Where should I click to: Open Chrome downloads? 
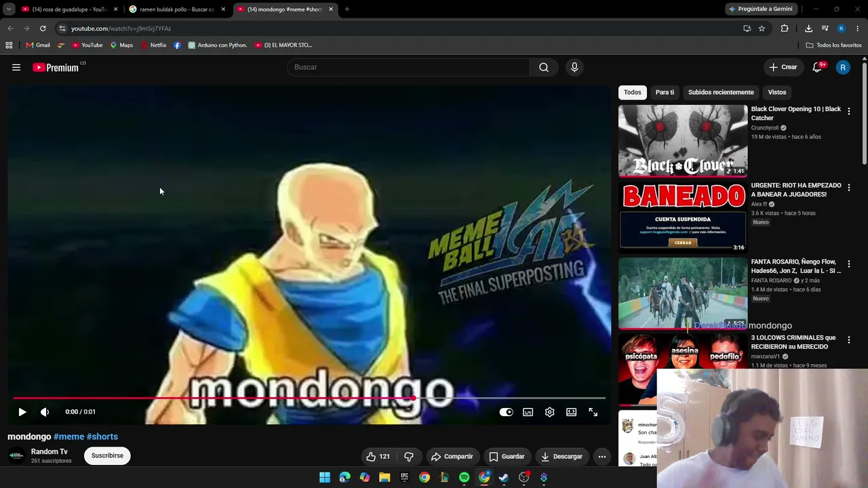tap(808, 28)
